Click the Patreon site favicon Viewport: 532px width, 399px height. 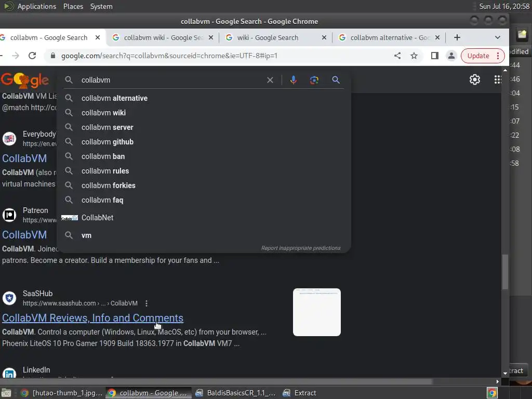9,215
